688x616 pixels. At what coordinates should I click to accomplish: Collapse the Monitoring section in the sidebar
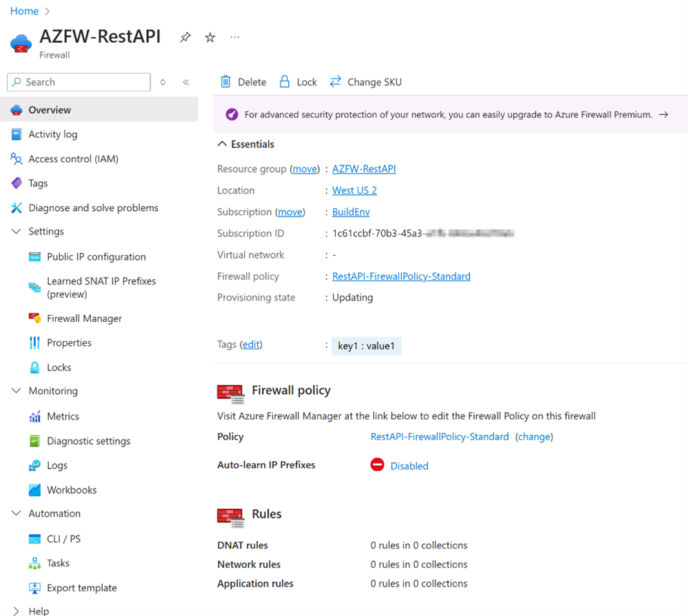point(17,391)
